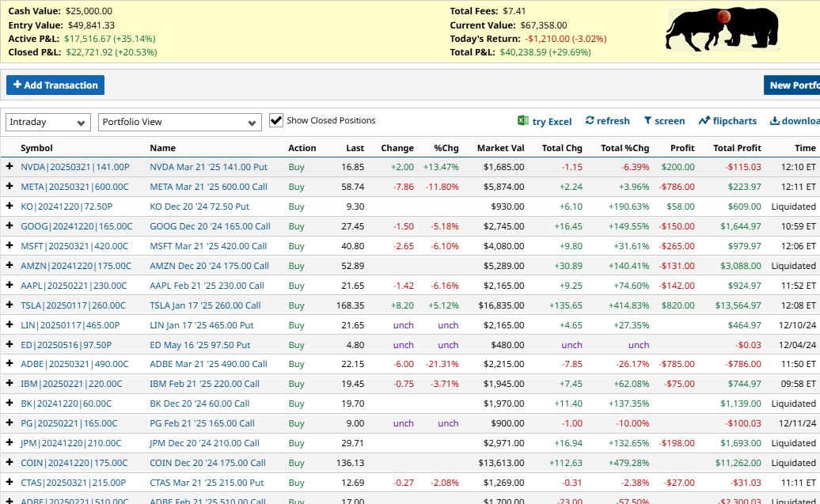This screenshot has width=820, height=504.
Task: Open the Intraday dropdown
Action: (x=48, y=123)
